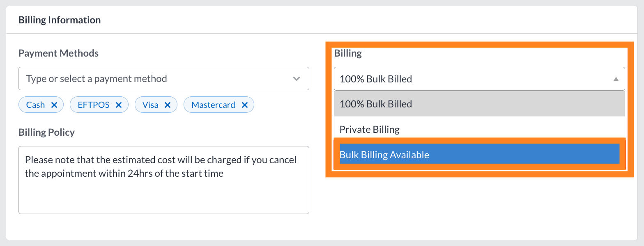Focus the payment method search field
The image size is (644, 246).
156,79
